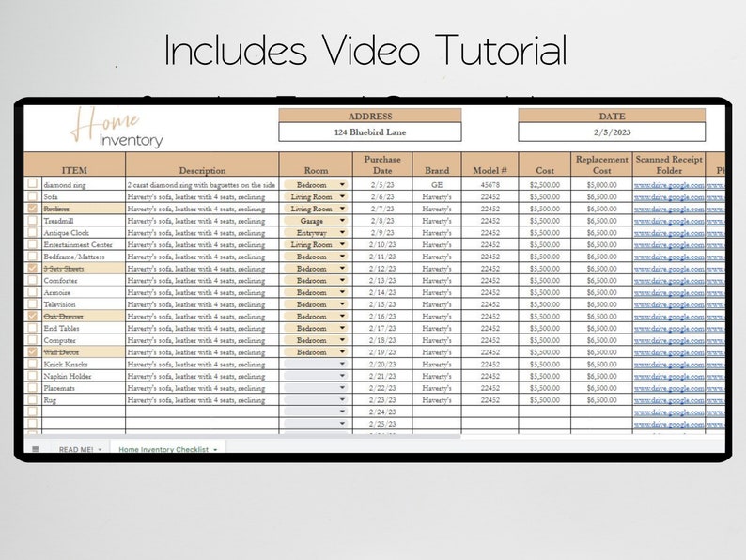Select the Home Inventory Checklist tab

coord(163,449)
